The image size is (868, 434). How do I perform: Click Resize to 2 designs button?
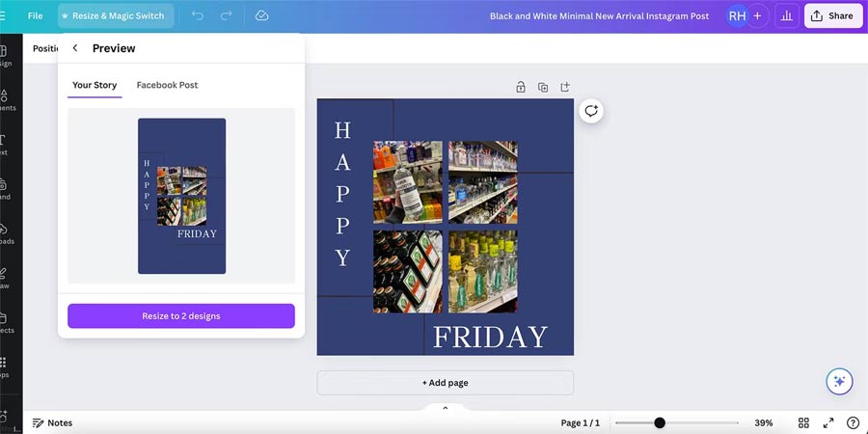click(x=181, y=316)
